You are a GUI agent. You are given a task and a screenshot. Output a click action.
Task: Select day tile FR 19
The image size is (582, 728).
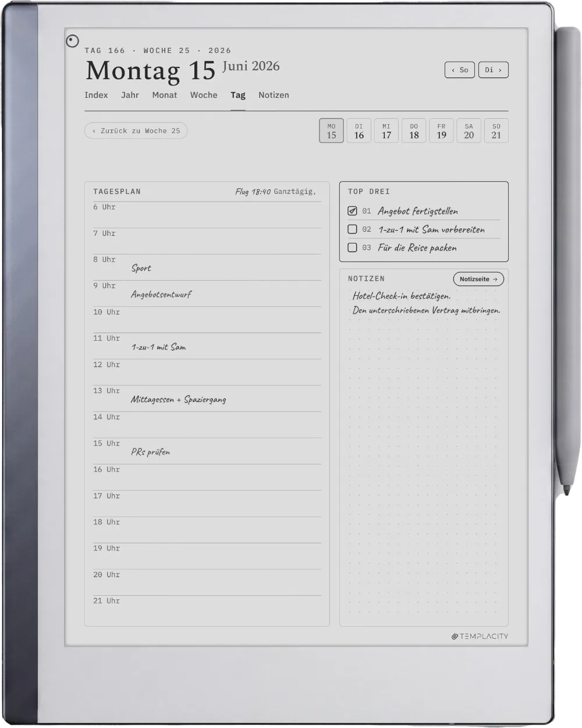pos(442,130)
